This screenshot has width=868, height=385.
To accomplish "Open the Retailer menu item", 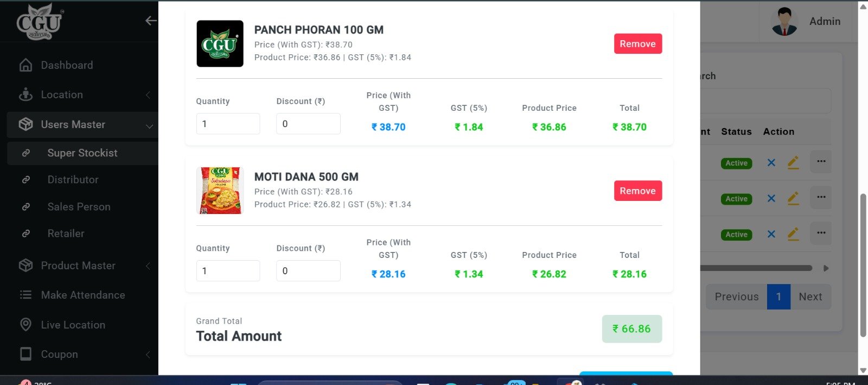I will pyautogui.click(x=66, y=233).
